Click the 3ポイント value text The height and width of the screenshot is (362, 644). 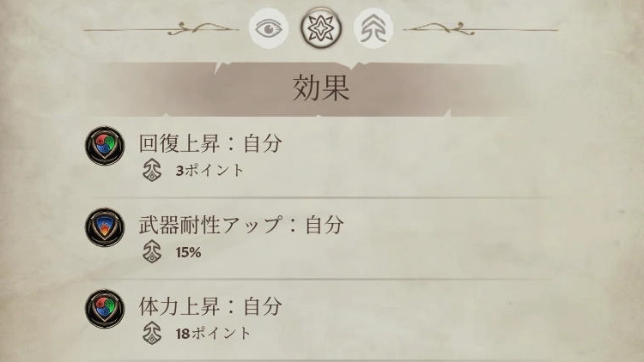[210, 170]
